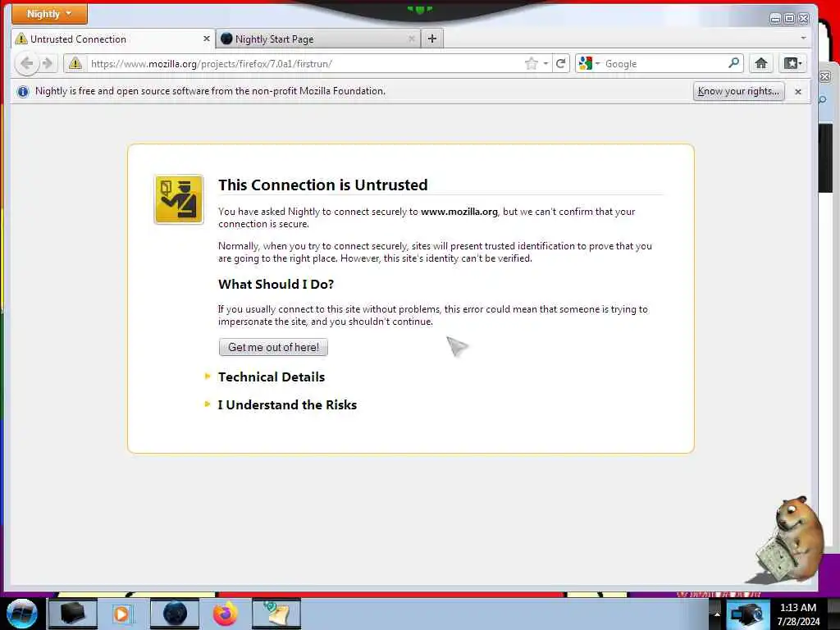Go back with the back arrow button
840x630 pixels.
coord(25,64)
